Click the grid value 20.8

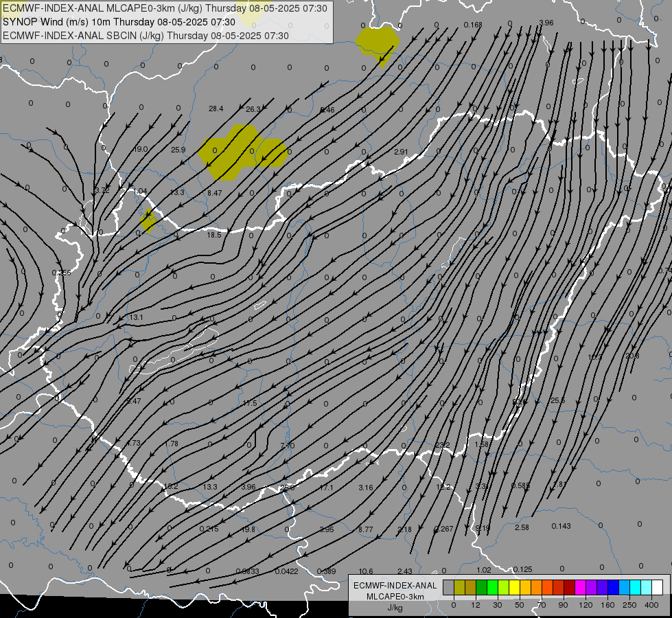coord(632,356)
